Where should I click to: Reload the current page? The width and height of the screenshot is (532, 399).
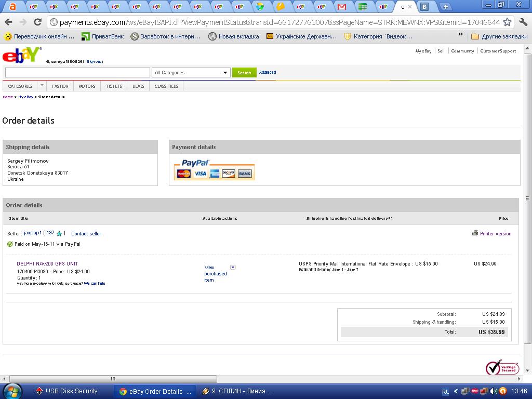(x=37, y=22)
